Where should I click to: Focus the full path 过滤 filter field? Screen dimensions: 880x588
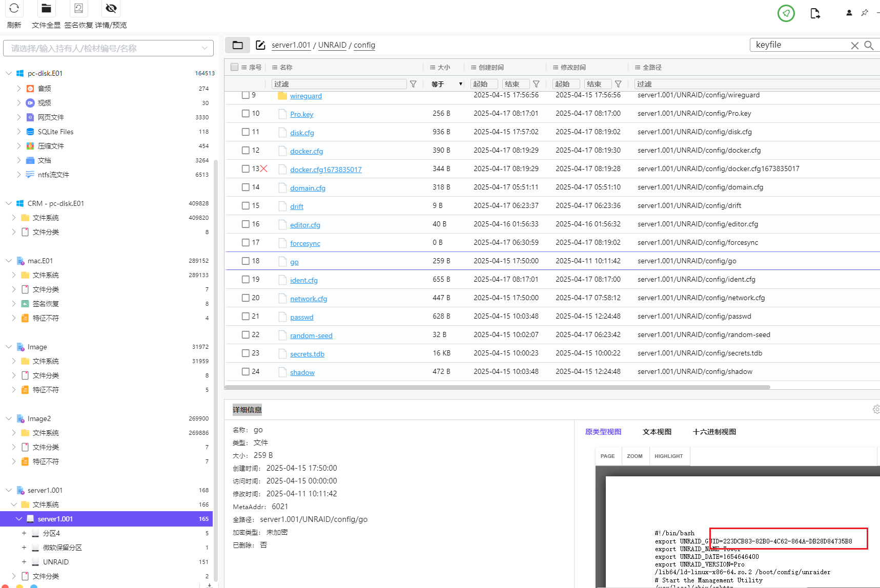(x=757, y=84)
